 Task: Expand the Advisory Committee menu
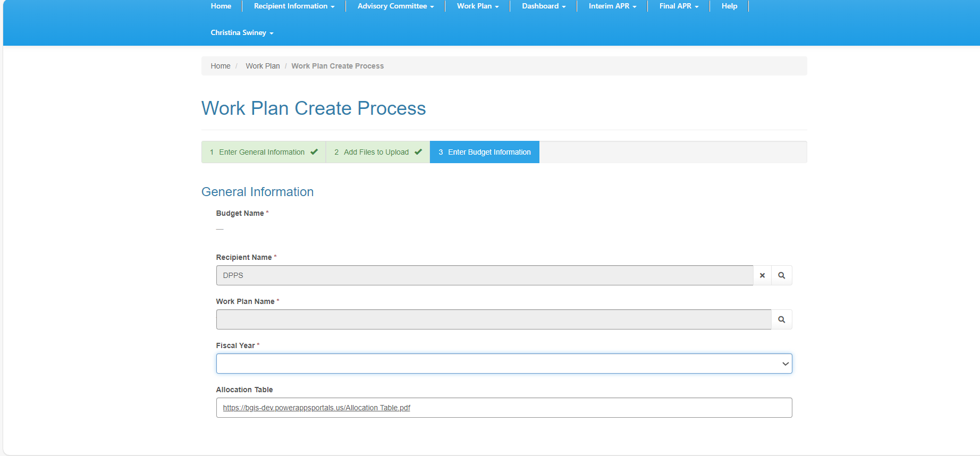(395, 6)
